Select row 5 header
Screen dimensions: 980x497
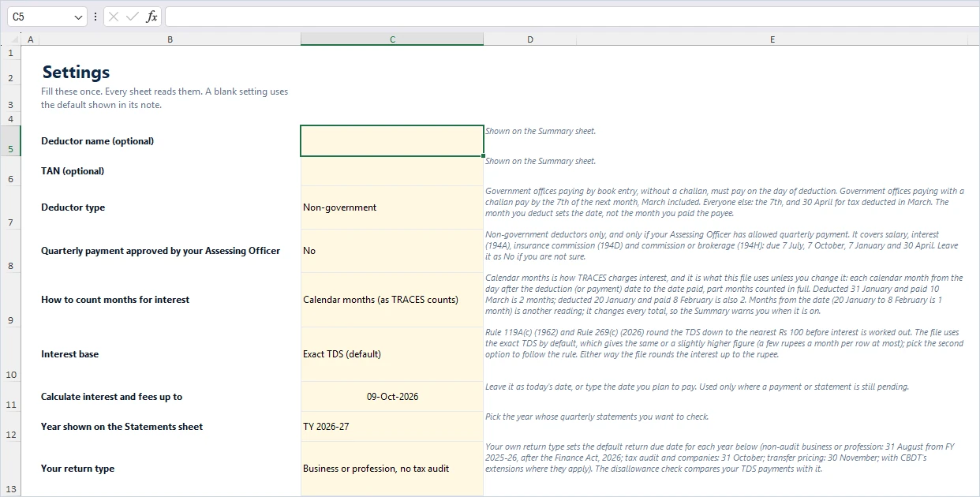point(11,141)
